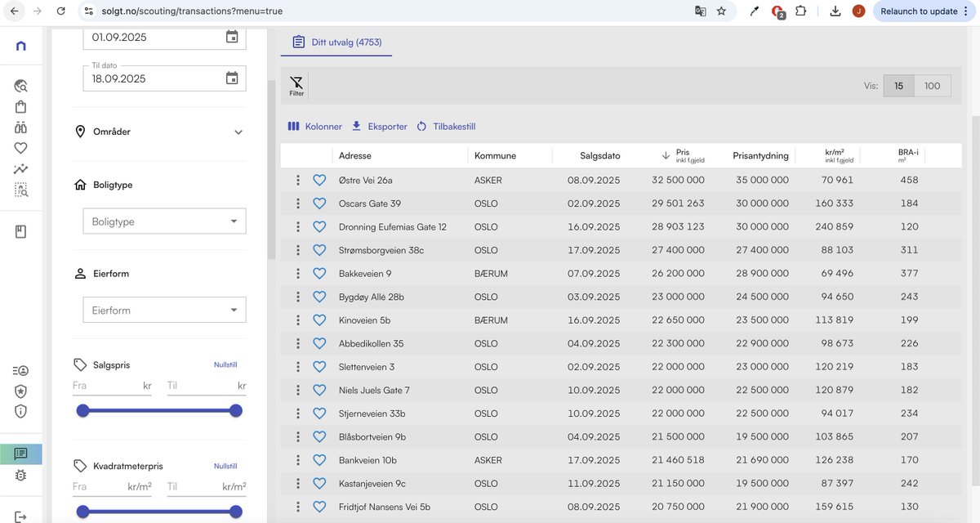Screen dimensions: 980x523
Task: Open row menu for Kinoveien 5b
Action: 298,320
